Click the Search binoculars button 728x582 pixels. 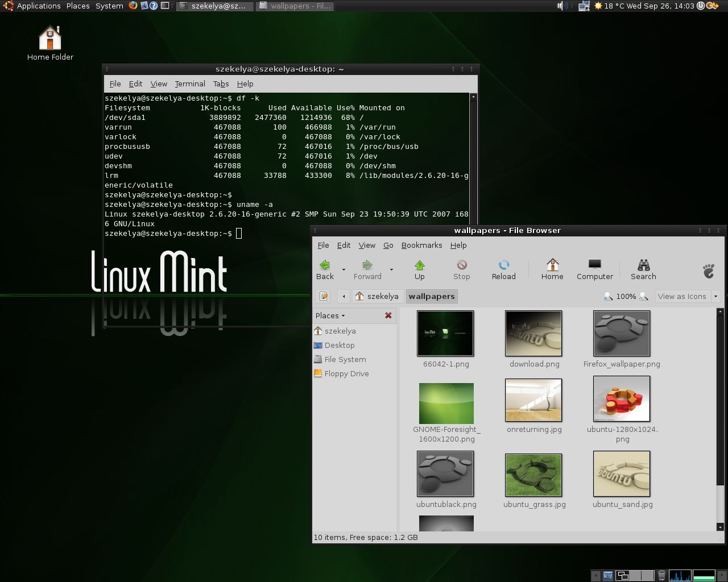(x=643, y=269)
